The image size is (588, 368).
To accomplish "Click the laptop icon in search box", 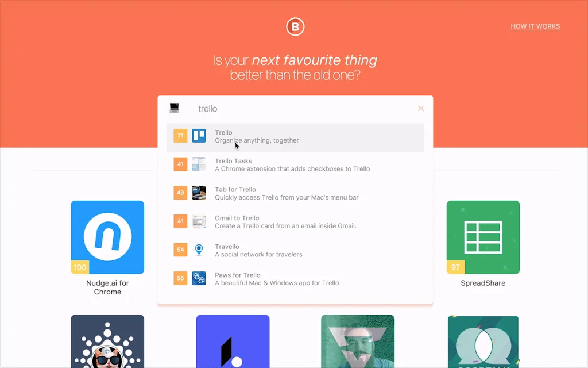I will pos(174,108).
